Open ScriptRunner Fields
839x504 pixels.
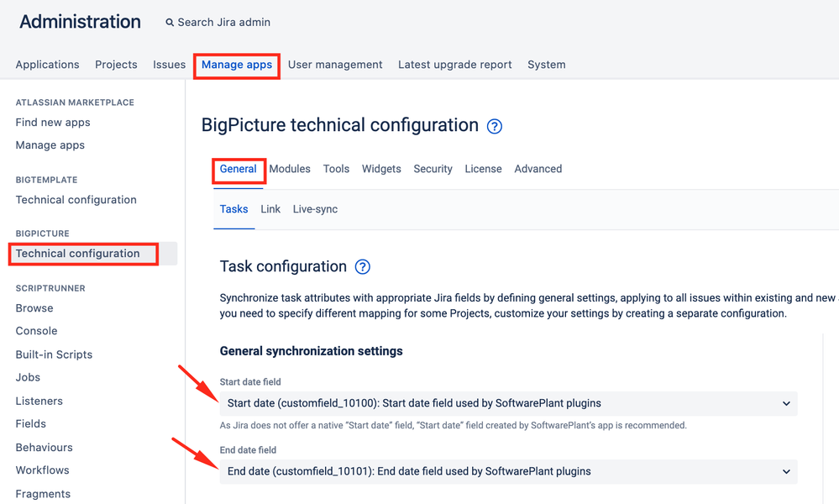30,423
